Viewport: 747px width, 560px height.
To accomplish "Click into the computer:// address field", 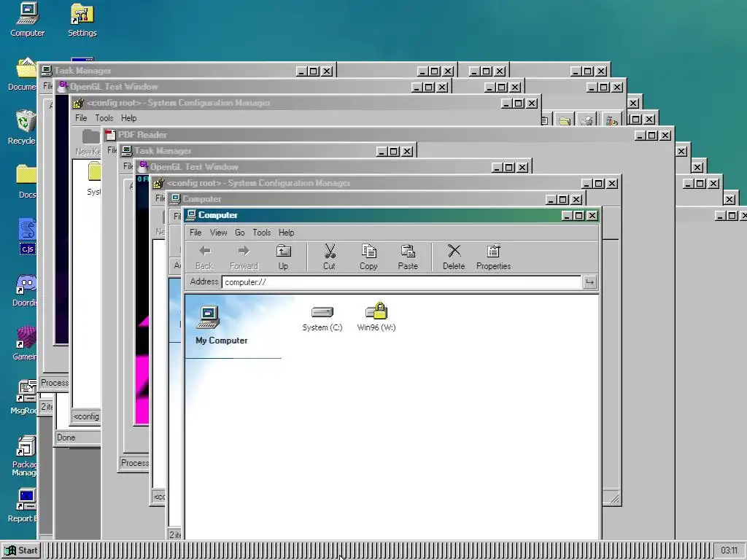I will tap(402, 282).
